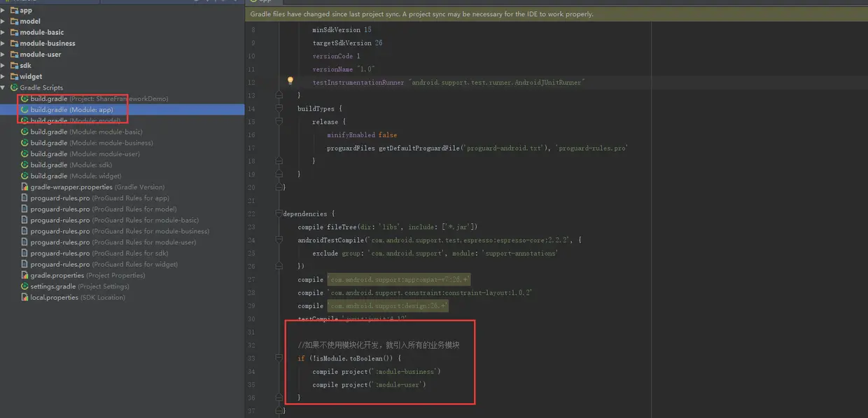Screen dimensions: 868x418
Task: Click 'versionCode 1' code line
Action: (x=336, y=56)
